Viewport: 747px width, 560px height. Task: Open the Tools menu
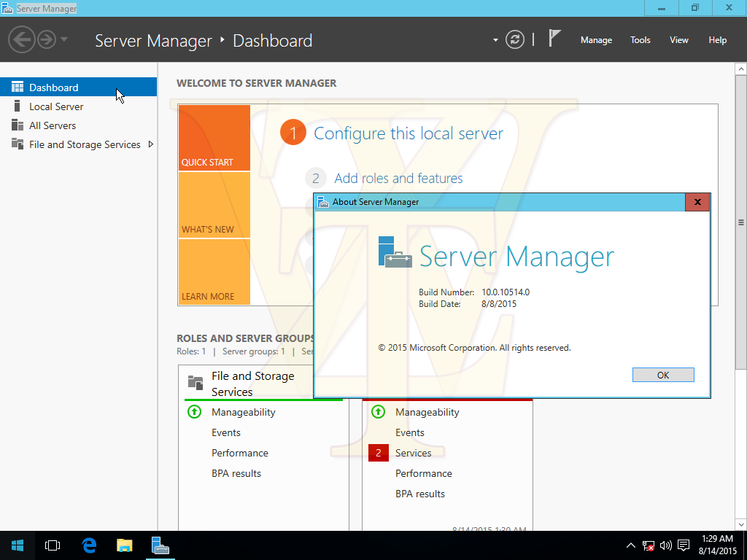click(640, 40)
